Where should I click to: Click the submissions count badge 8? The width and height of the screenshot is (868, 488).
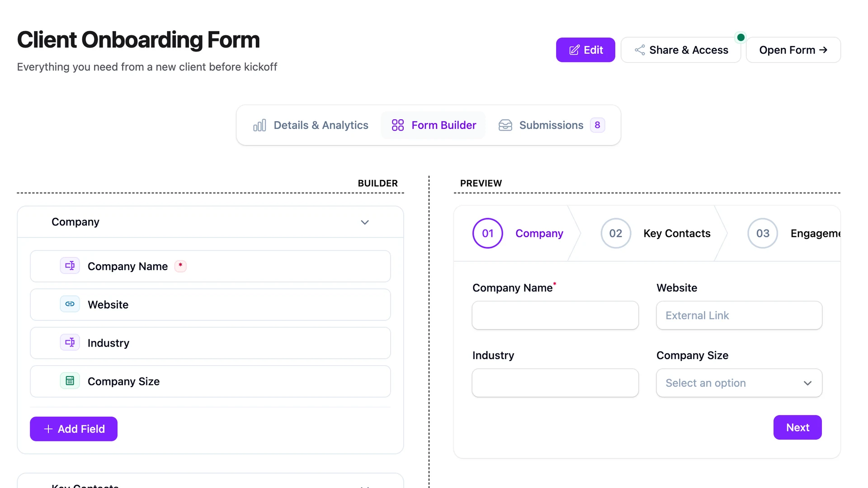(597, 125)
